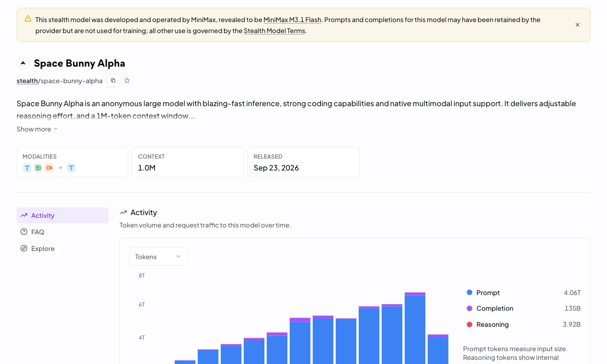
Task: Select the Activity sidebar tab
Action: [63, 216]
